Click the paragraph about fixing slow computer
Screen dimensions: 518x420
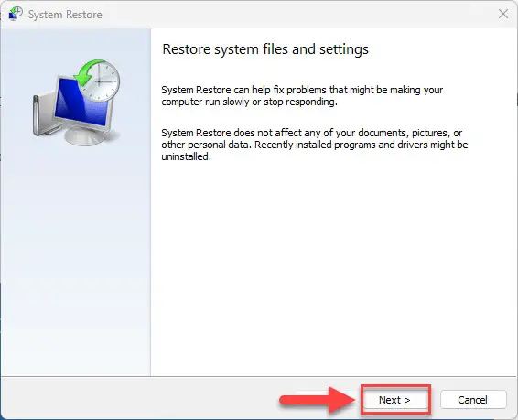click(302, 96)
